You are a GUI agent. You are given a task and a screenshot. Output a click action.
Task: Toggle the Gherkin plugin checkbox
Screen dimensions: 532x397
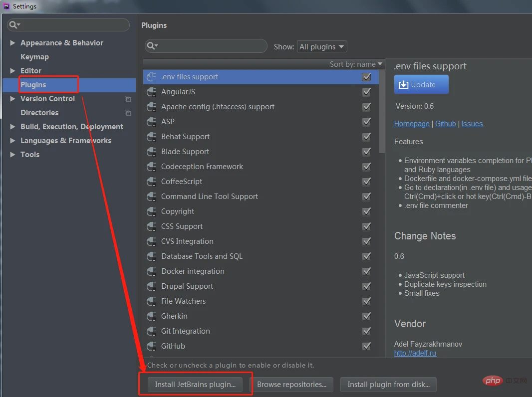point(367,316)
